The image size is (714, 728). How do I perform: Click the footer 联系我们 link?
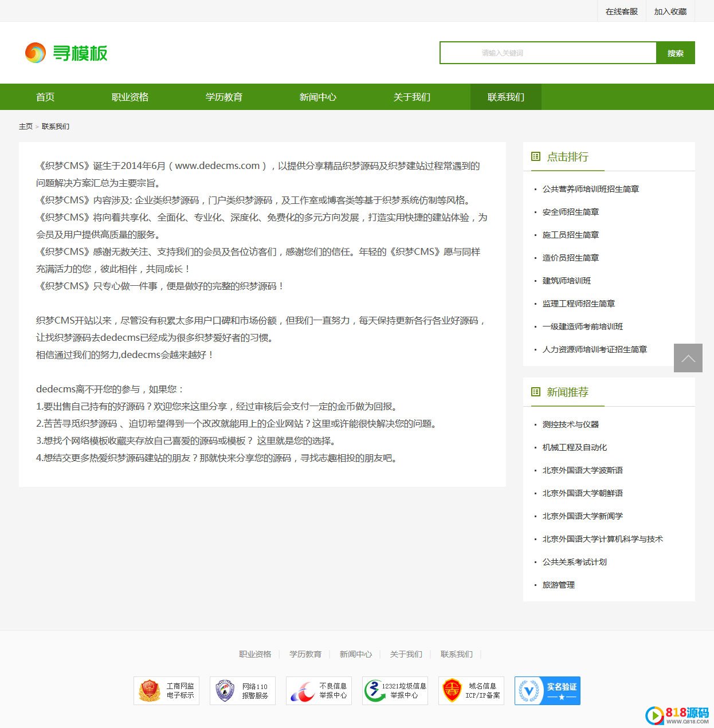[x=457, y=654]
